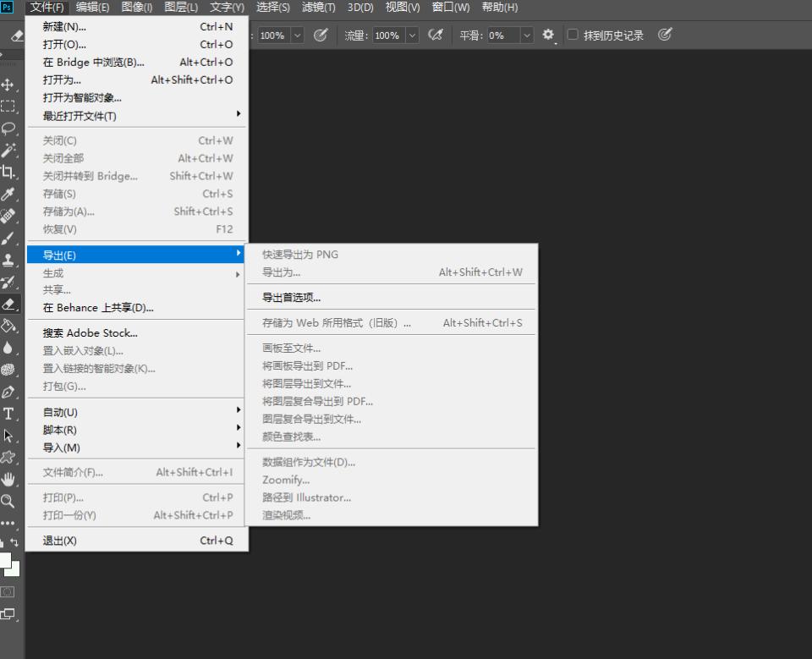
Task: Choose 新建(N)... from File menu
Action: click(x=65, y=26)
